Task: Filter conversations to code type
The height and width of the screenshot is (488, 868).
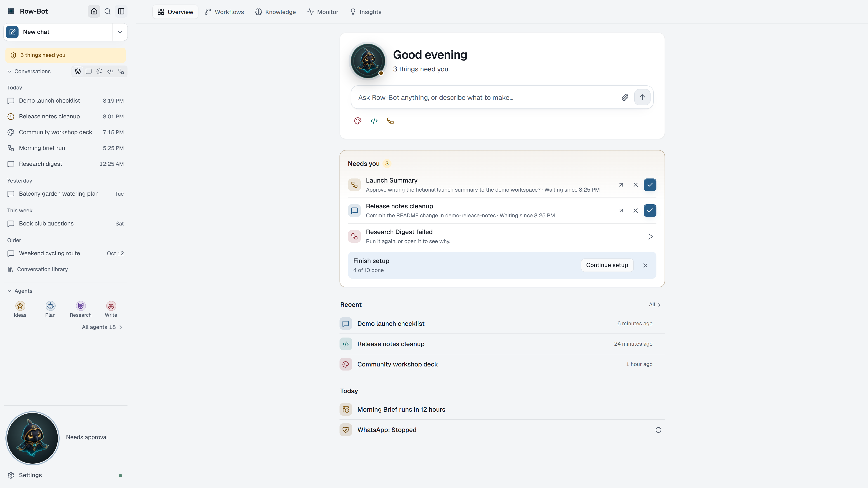Action: (x=110, y=71)
